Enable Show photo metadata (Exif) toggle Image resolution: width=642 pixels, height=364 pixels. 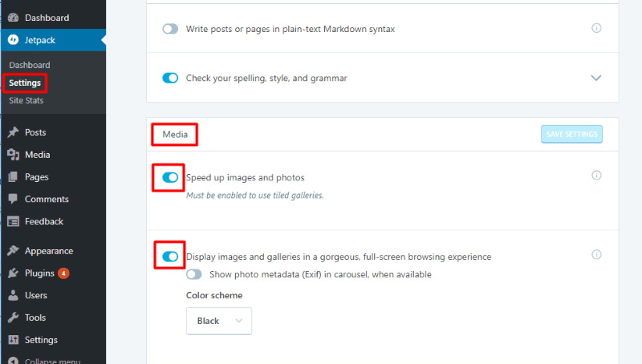tap(194, 274)
